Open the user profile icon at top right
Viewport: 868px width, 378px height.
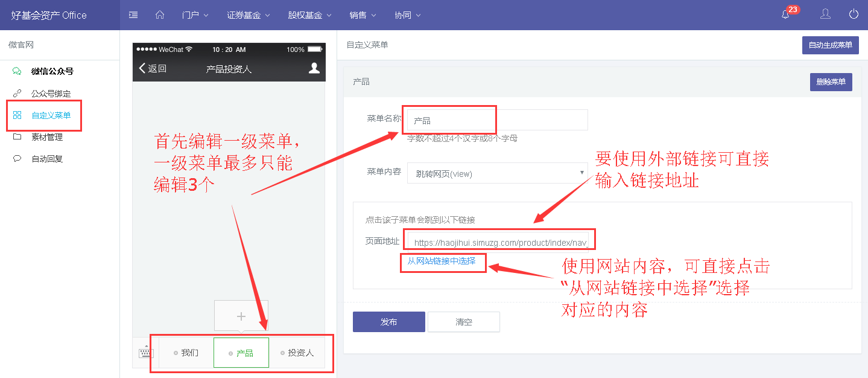pyautogui.click(x=825, y=14)
